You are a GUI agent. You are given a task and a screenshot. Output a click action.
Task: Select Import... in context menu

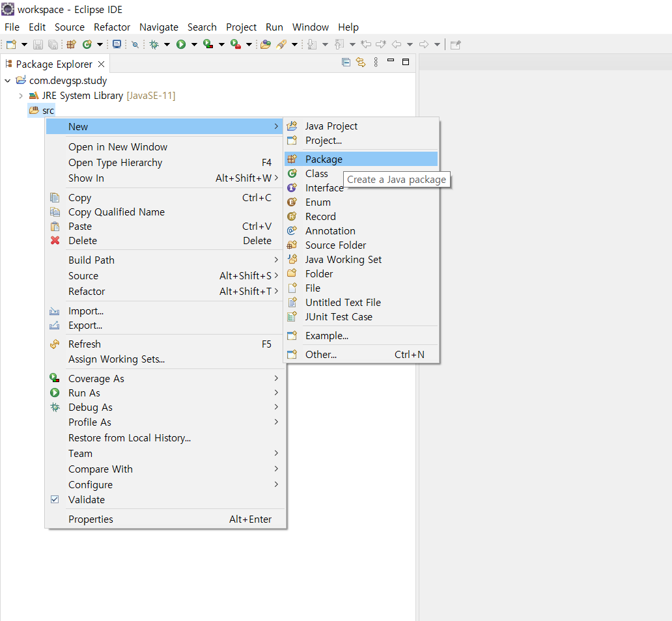(x=165, y=311)
